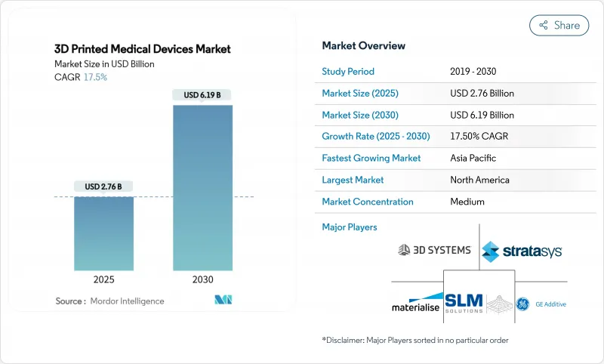Click the 2025 chart bar

point(104,233)
